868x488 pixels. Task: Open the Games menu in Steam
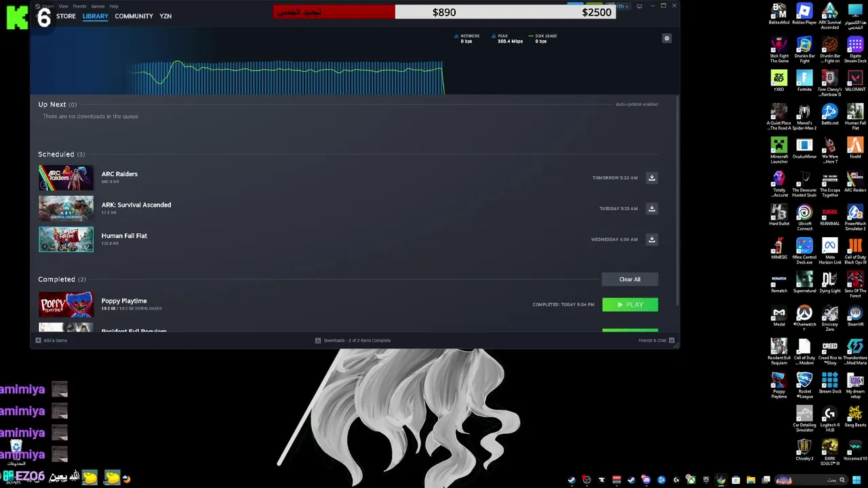pyautogui.click(x=98, y=6)
